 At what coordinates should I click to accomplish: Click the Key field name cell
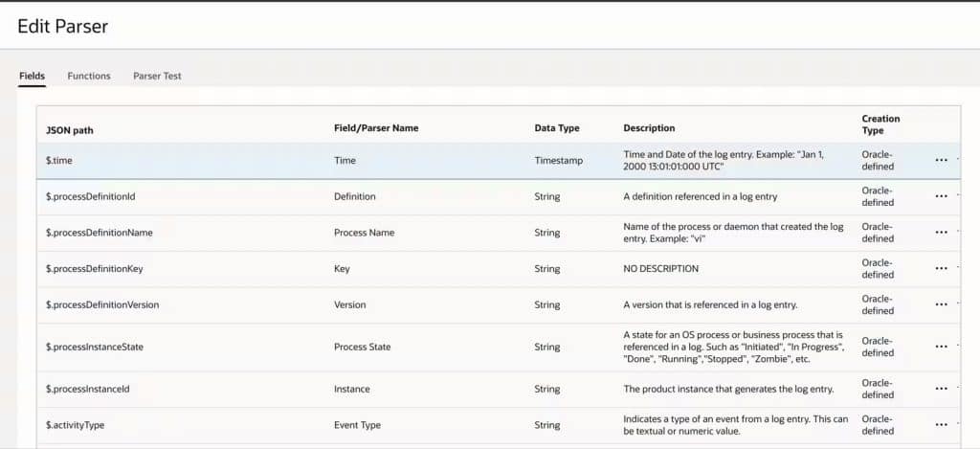click(x=342, y=269)
